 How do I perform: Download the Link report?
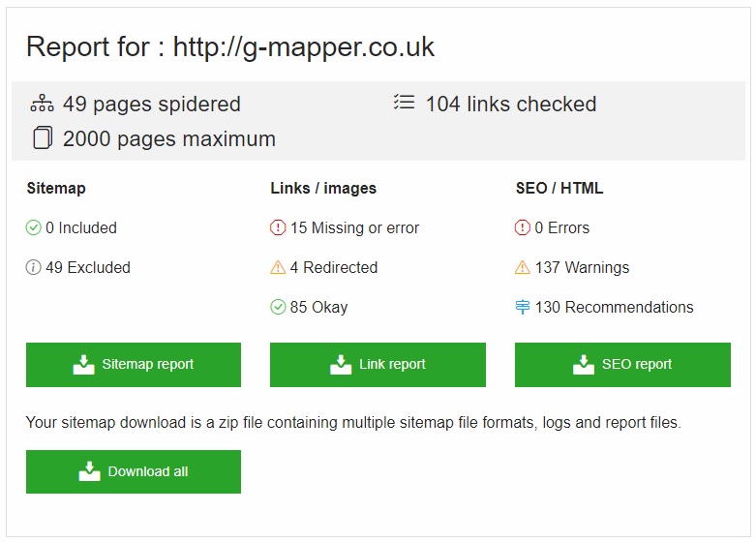click(378, 365)
